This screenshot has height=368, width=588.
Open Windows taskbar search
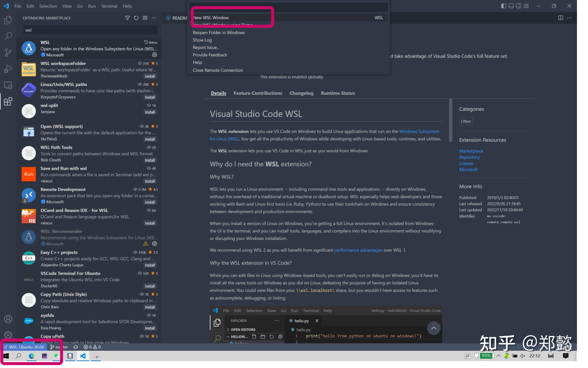pos(18,356)
